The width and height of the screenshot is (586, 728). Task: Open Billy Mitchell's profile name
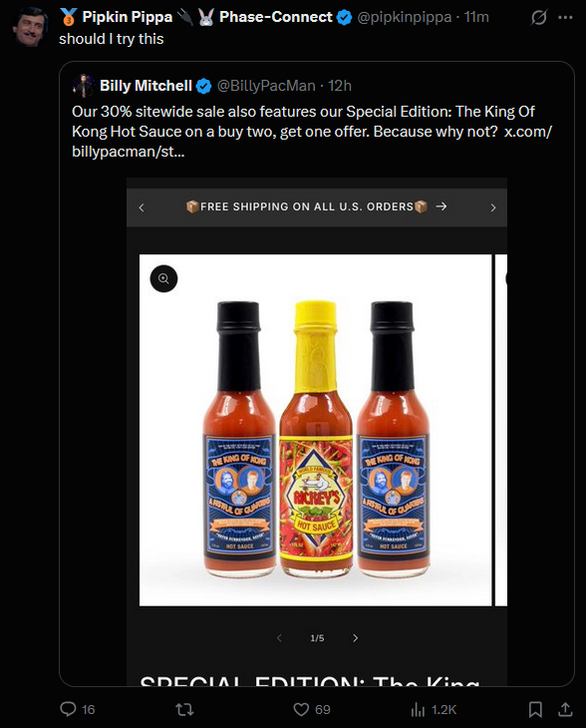146,86
